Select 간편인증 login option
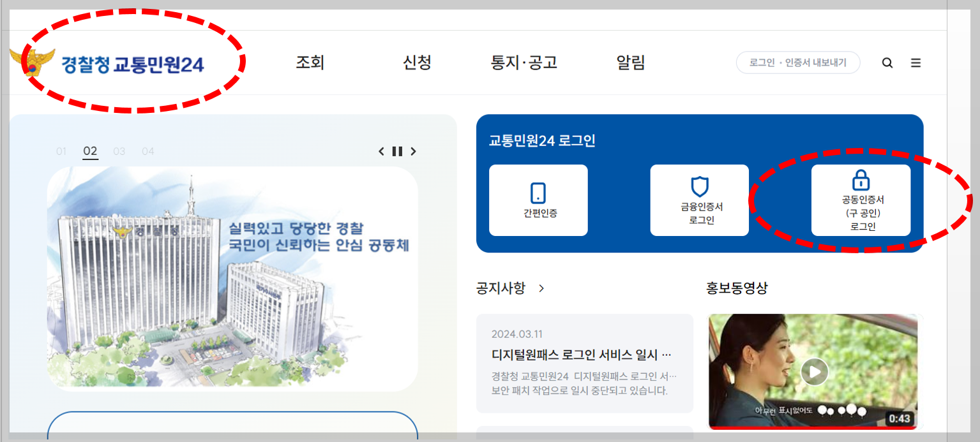 [x=538, y=200]
